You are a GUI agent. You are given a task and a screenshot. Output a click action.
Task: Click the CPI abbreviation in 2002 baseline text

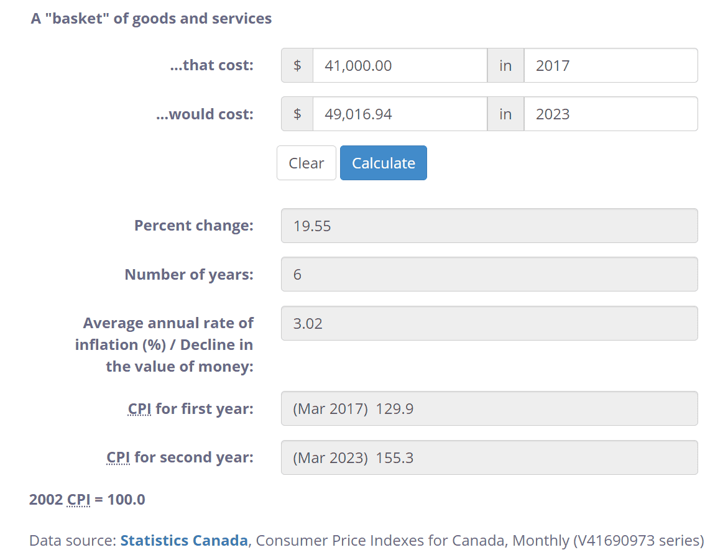pyautogui.click(x=78, y=500)
